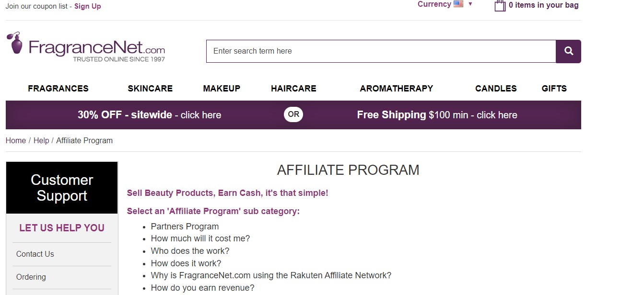Viewport: 644px width, 295px height.
Task: Open the Gifts menu
Action: pos(554,89)
